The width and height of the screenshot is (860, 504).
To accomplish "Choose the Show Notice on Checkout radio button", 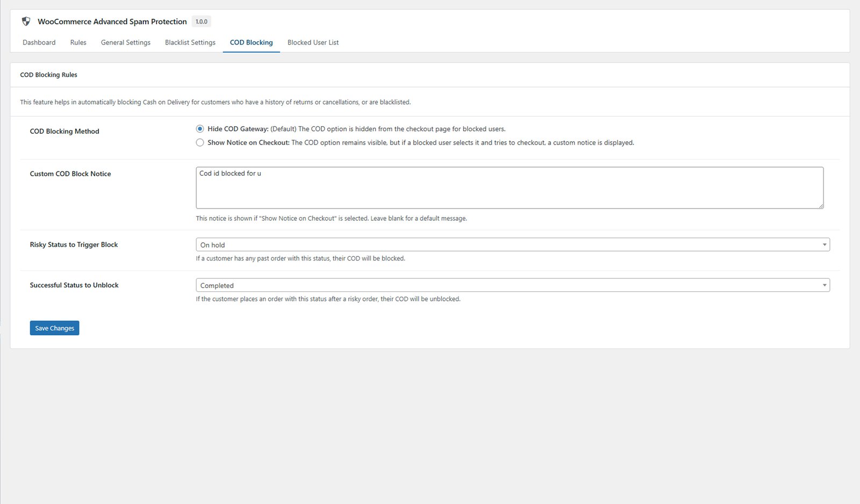I will pos(200,143).
